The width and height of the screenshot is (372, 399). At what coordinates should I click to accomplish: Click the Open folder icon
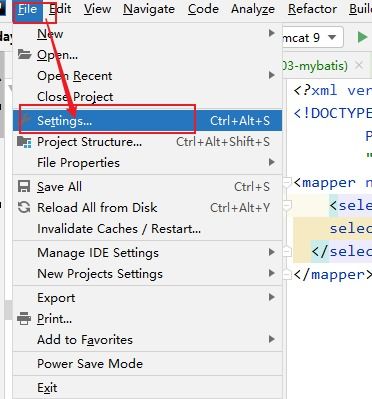[x=24, y=54]
